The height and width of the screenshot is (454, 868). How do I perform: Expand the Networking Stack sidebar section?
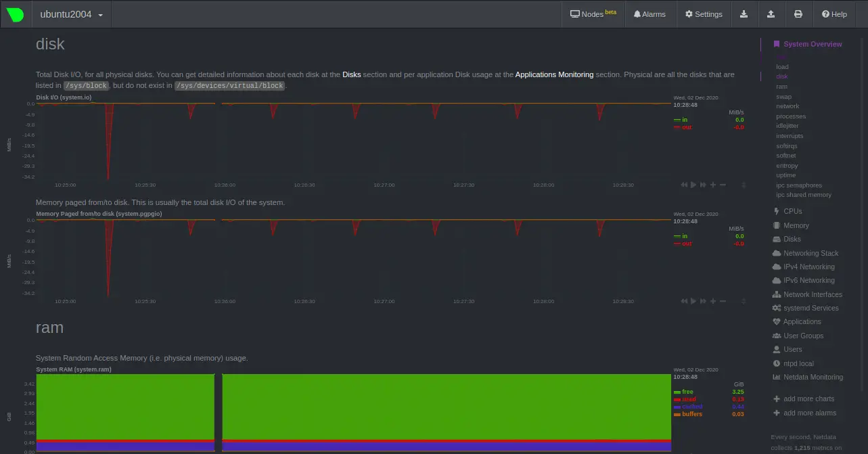[x=810, y=253]
